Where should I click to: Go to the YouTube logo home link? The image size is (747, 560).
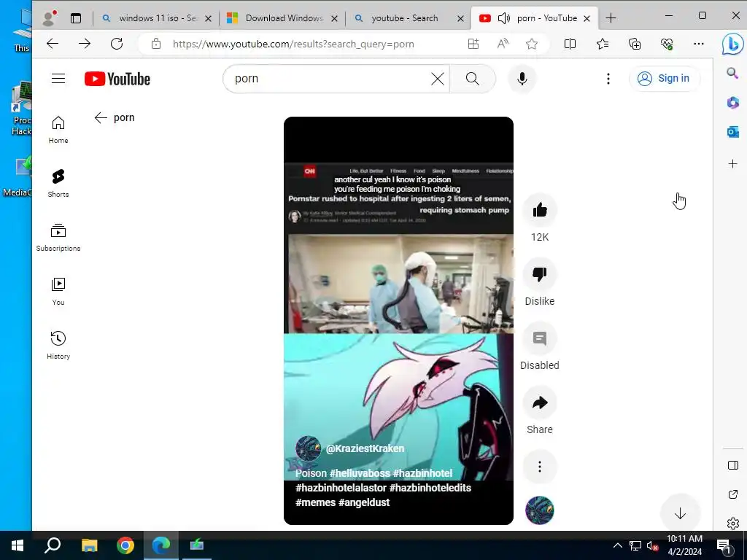pos(117,79)
